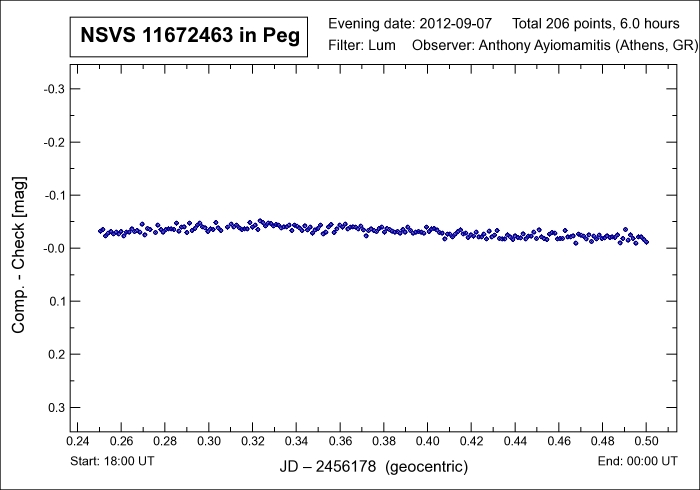The width and height of the screenshot is (700, 490).
Task: Click the -0.3 tick label on the y-axis
Action: click(55, 89)
